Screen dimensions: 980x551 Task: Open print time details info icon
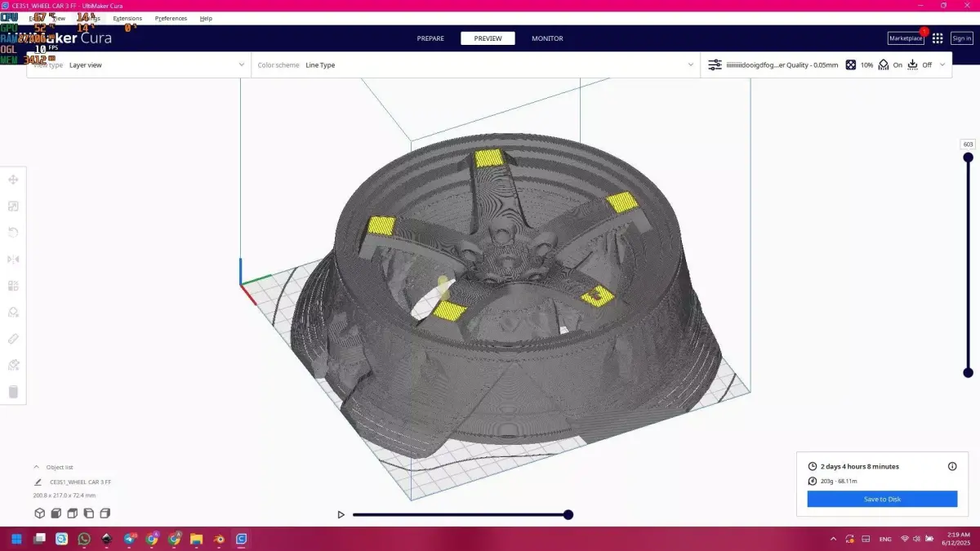pyautogui.click(x=952, y=466)
